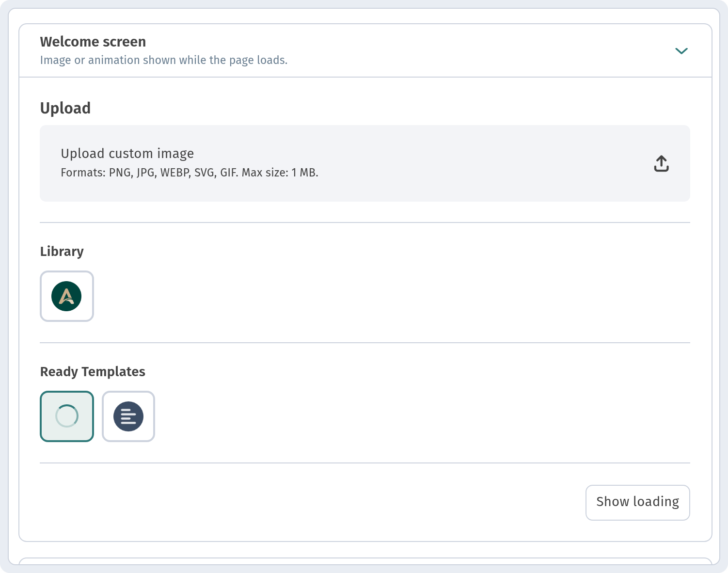Click the Library heading
The height and width of the screenshot is (573, 728).
click(62, 252)
